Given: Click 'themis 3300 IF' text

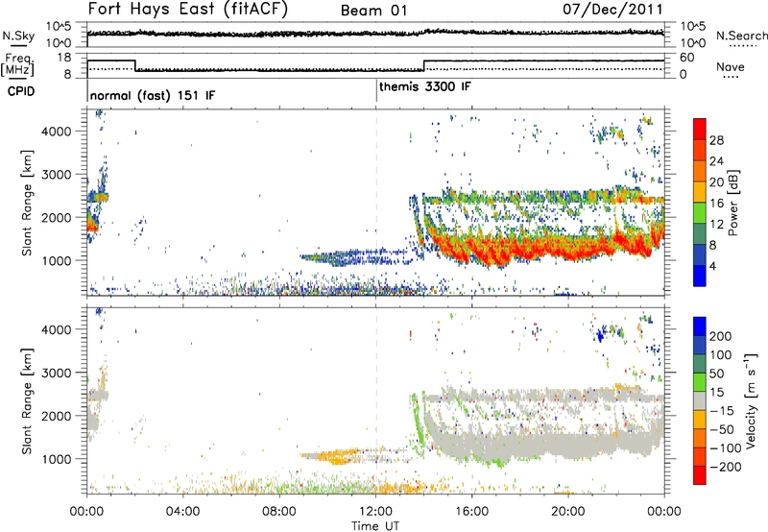Looking at the screenshot, I should (x=425, y=86).
